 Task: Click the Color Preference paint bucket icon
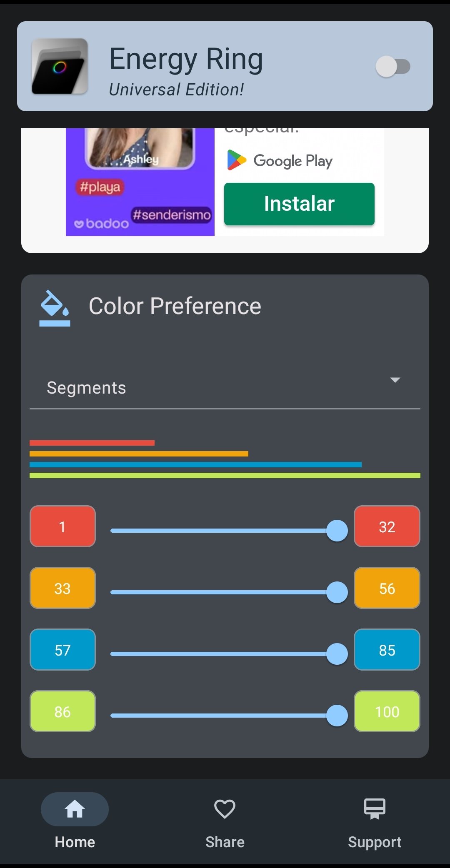coord(55,308)
